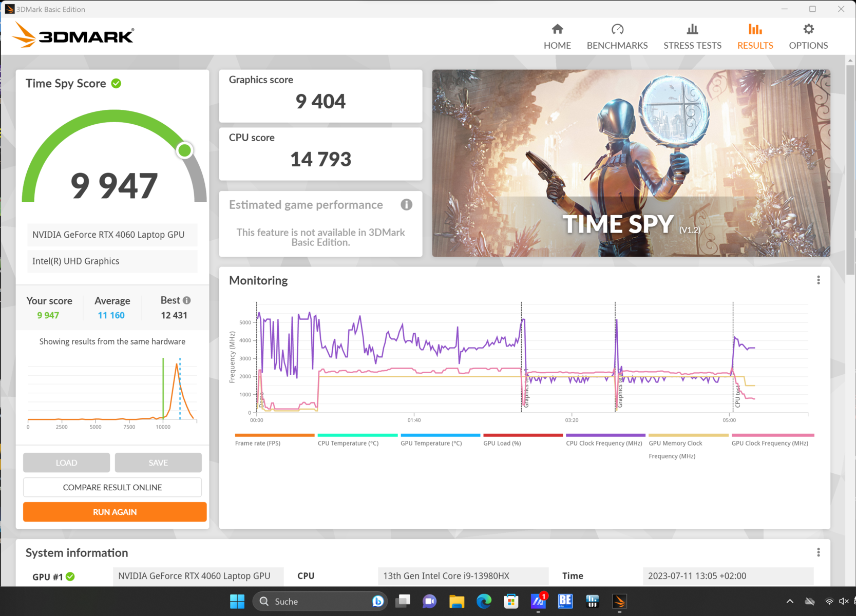Open the BE app on the taskbar

pyautogui.click(x=565, y=601)
